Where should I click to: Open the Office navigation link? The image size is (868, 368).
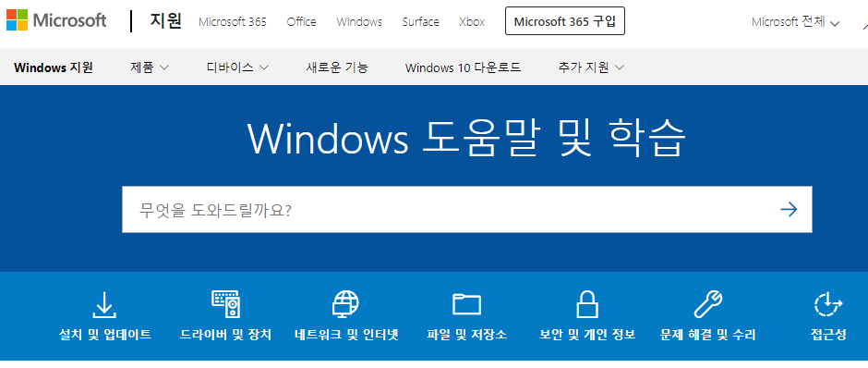302,22
